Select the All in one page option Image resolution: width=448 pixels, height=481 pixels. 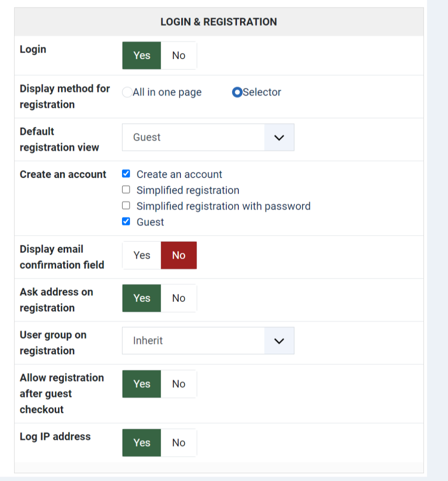127,92
